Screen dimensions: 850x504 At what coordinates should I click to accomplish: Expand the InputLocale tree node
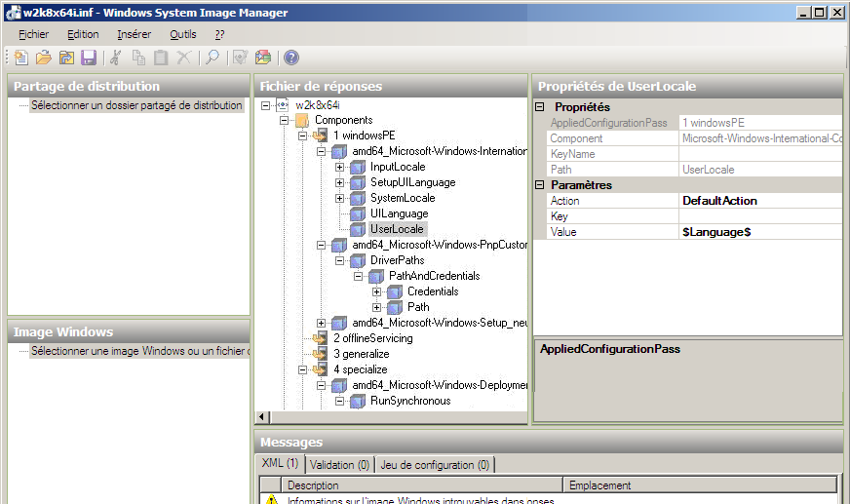click(x=340, y=167)
